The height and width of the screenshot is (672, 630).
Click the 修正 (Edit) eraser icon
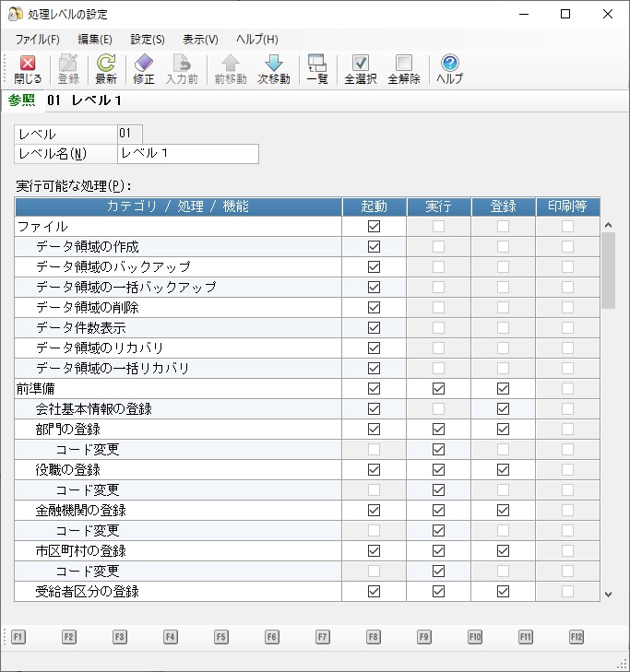[144, 64]
